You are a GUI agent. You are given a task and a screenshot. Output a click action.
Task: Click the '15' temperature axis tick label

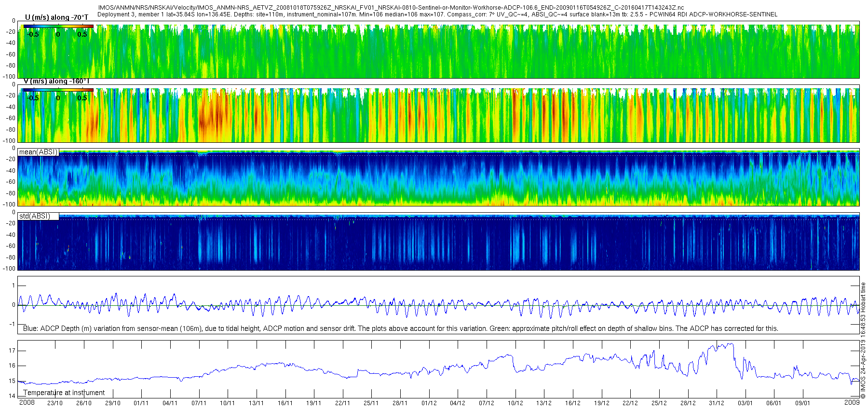pyautogui.click(x=12, y=381)
